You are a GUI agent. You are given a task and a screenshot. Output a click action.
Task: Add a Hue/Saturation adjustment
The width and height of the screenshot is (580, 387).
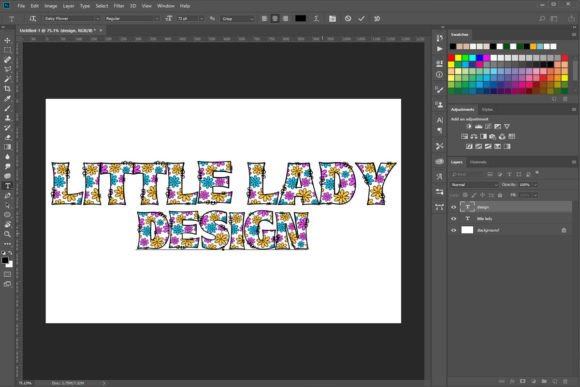(465, 137)
